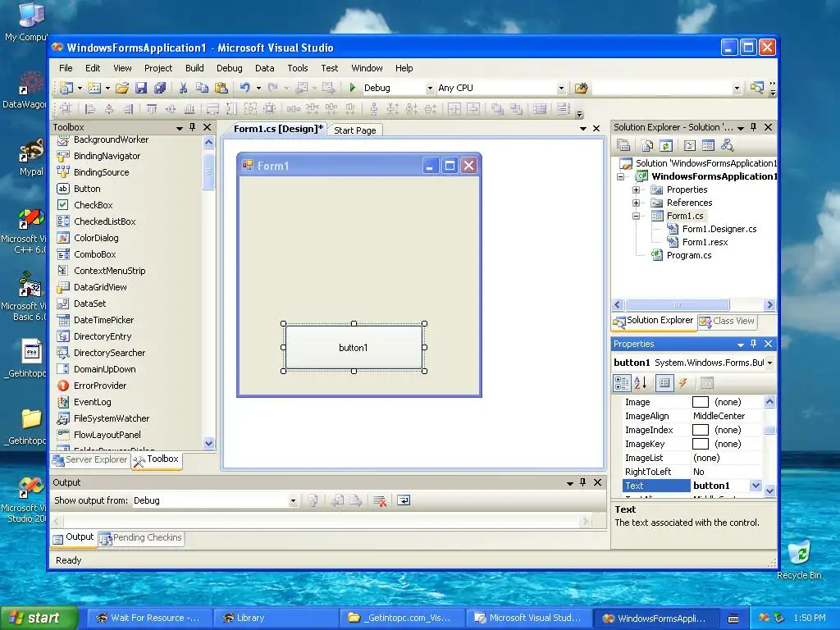Image resolution: width=840 pixels, height=630 pixels.
Task: Expand the References node in Solution Explorer
Action: [636, 203]
